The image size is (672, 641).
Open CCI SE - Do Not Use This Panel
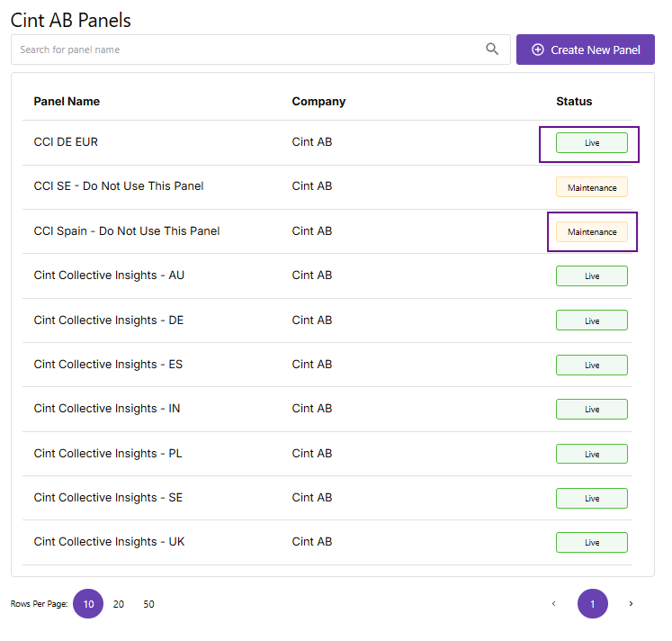119,186
